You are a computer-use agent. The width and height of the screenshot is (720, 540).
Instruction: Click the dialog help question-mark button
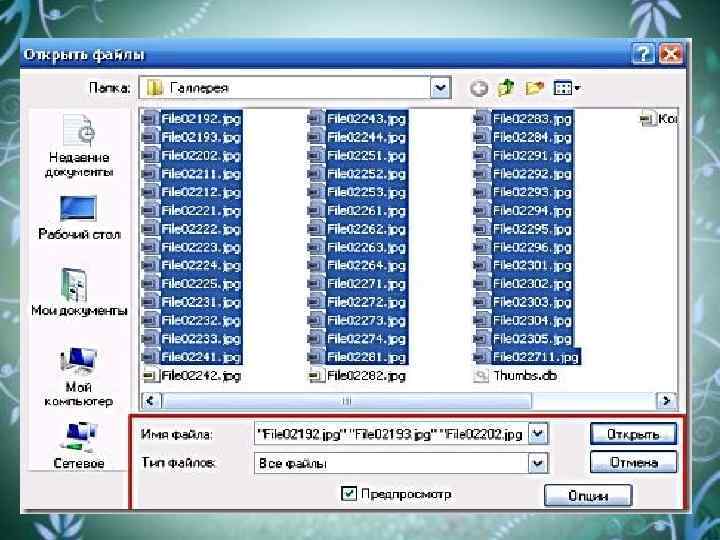coord(643,54)
